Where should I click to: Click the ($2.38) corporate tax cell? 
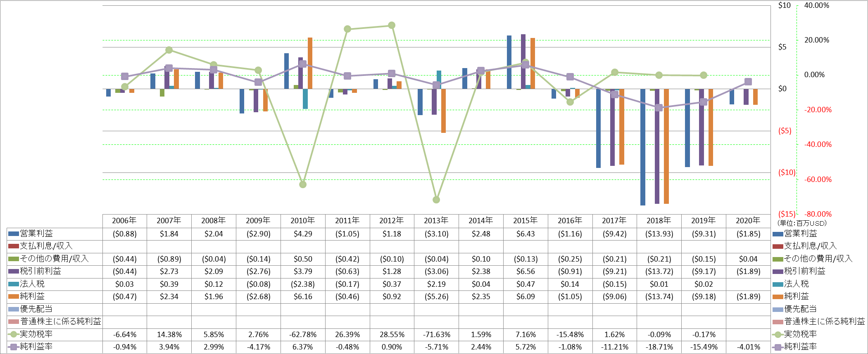[x=303, y=284]
